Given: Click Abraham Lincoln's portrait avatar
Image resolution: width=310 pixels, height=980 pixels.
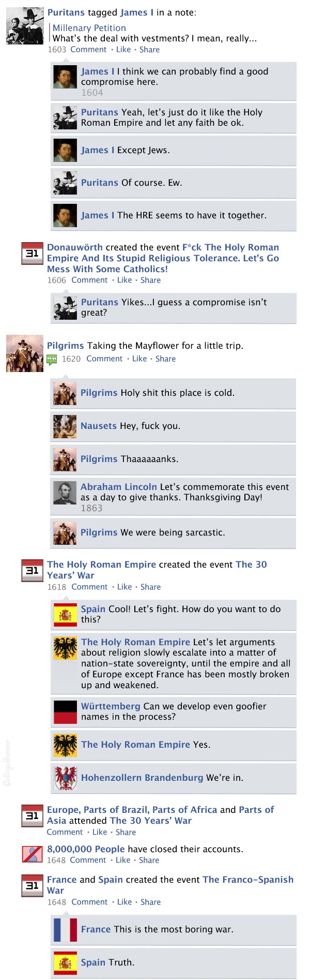Looking at the screenshot, I should coord(65,492).
